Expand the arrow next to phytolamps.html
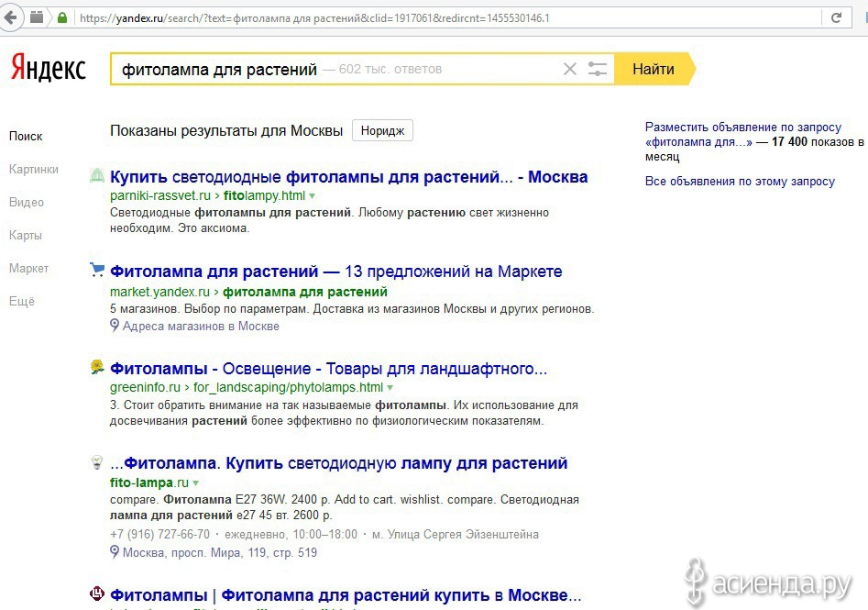 coord(390,388)
